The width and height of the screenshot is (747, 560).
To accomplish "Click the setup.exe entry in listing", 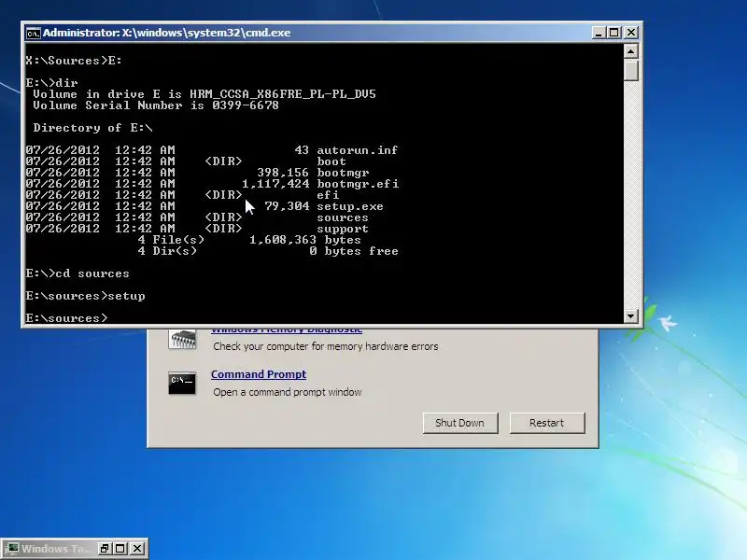I will 350,206.
